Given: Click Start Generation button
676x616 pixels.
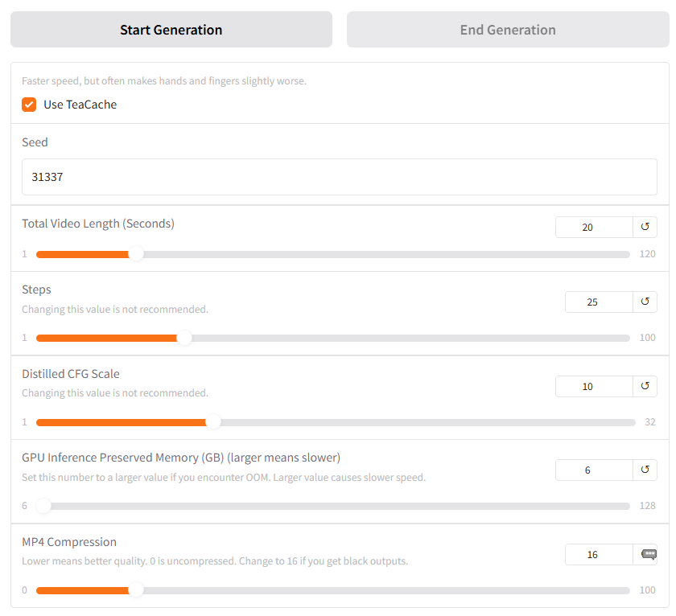Looking at the screenshot, I should tap(171, 29).
